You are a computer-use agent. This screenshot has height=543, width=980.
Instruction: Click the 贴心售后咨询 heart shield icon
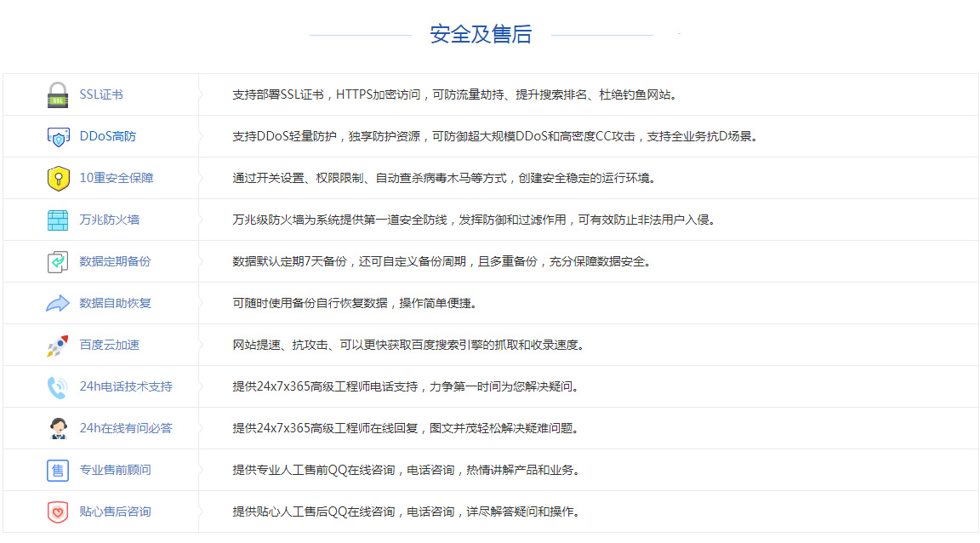click(x=58, y=512)
